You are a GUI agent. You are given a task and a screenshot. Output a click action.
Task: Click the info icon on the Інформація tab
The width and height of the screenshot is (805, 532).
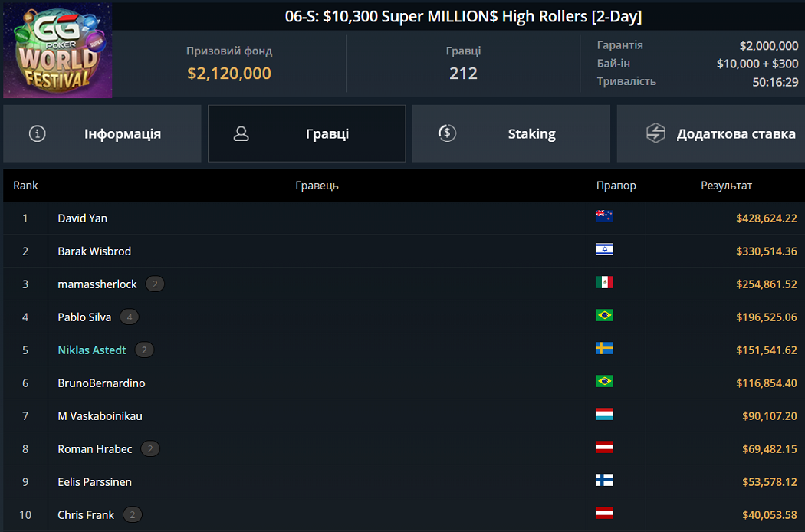pyautogui.click(x=37, y=133)
